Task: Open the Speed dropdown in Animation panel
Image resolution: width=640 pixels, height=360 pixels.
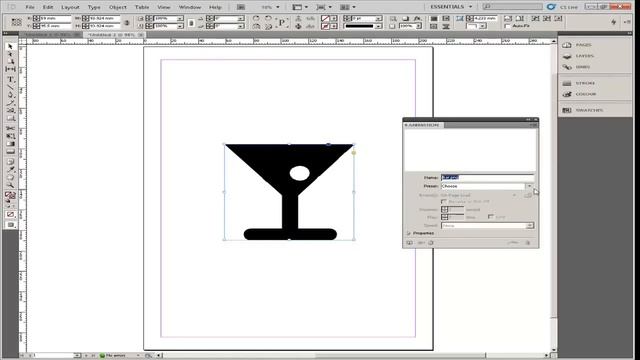Action: tap(530, 225)
